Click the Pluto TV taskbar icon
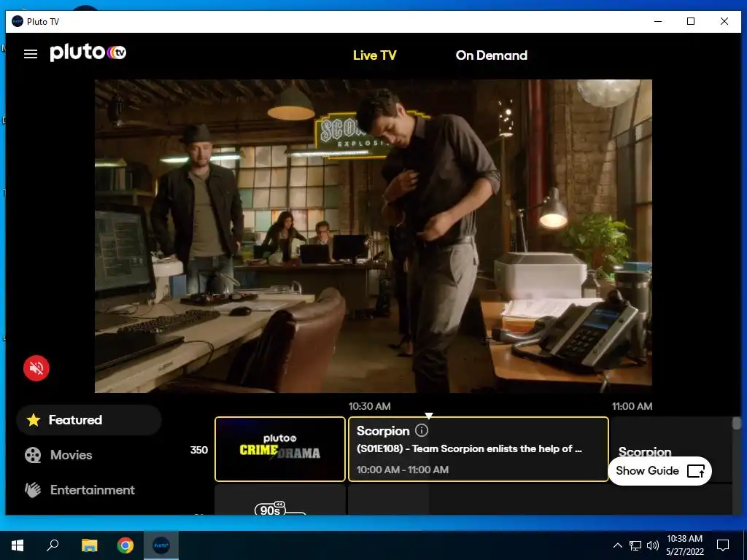Image resolution: width=747 pixels, height=560 pixels. [x=161, y=545]
